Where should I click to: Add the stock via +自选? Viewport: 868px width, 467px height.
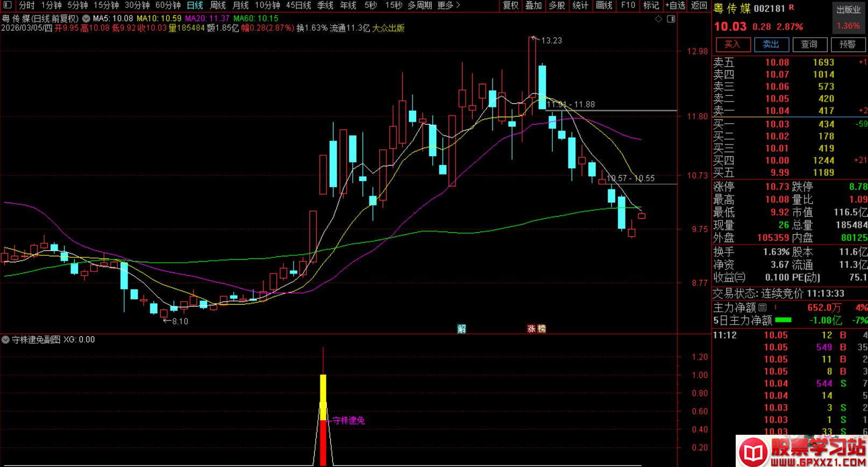coord(675,5)
